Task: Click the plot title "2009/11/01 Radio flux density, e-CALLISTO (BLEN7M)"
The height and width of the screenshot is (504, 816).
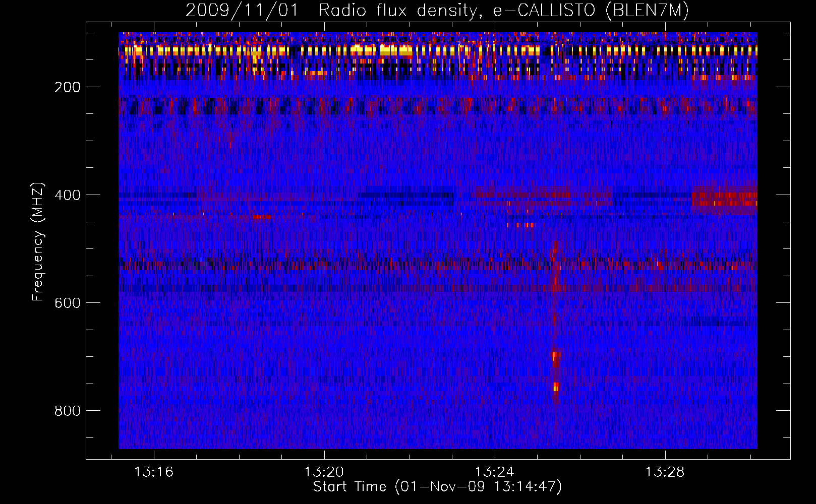Action: coord(437,10)
